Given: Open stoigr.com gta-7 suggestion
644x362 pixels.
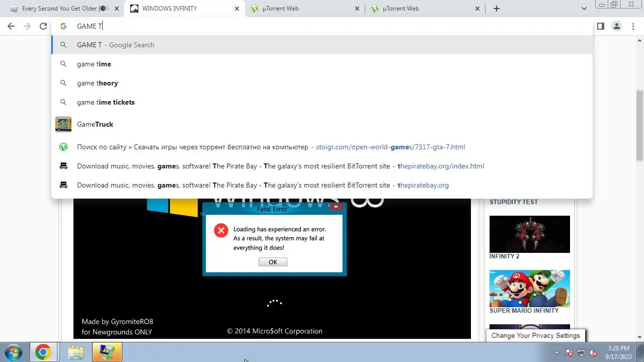Looking at the screenshot, I should point(322,147).
